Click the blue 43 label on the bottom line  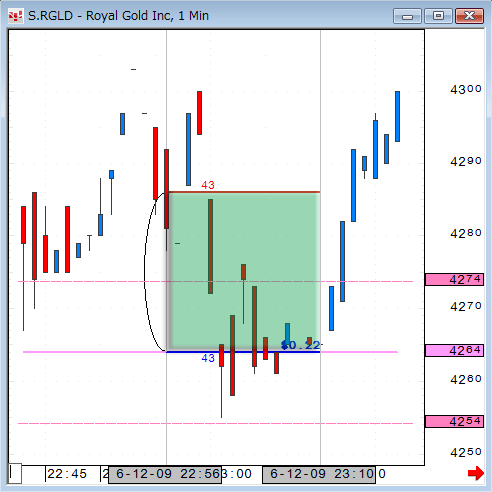[x=208, y=358]
